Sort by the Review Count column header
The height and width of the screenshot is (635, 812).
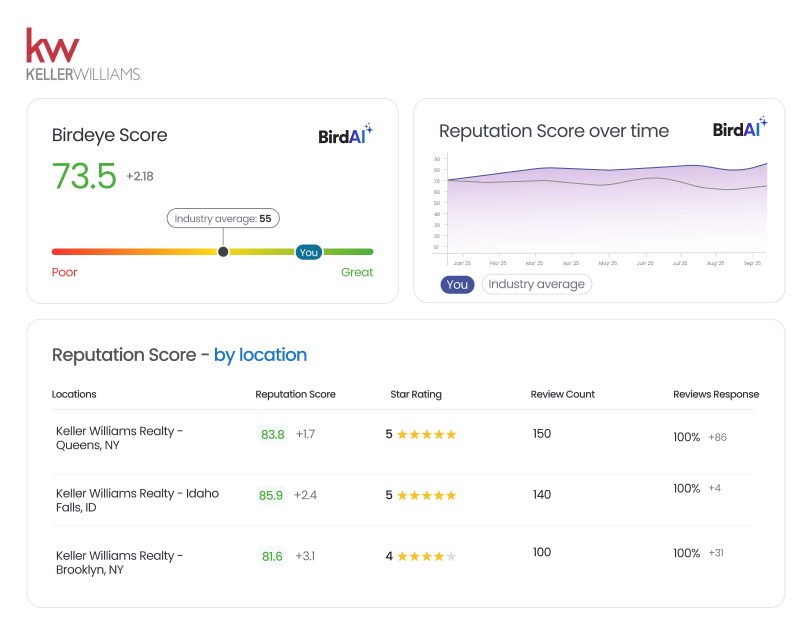(x=562, y=394)
